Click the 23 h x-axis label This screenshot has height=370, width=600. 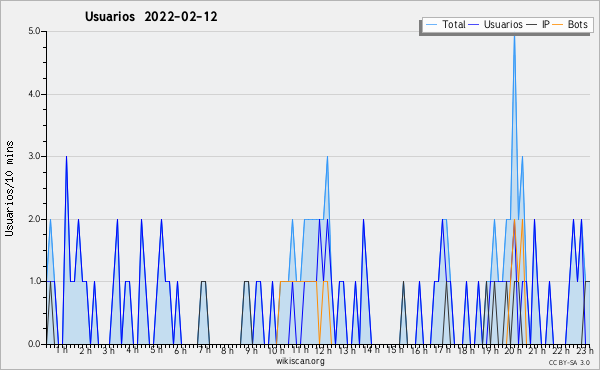click(585, 350)
